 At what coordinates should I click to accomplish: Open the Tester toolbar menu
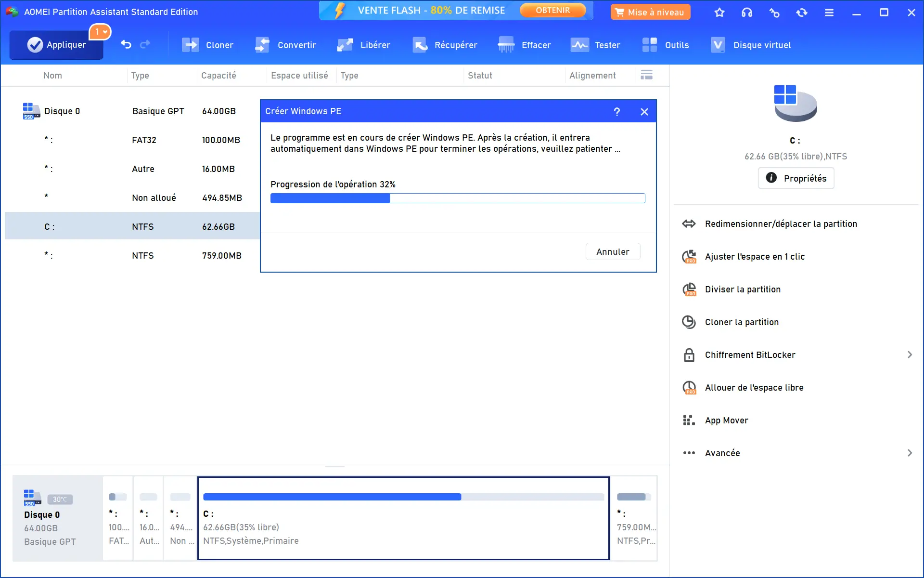pyautogui.click(x=596, y=45)
